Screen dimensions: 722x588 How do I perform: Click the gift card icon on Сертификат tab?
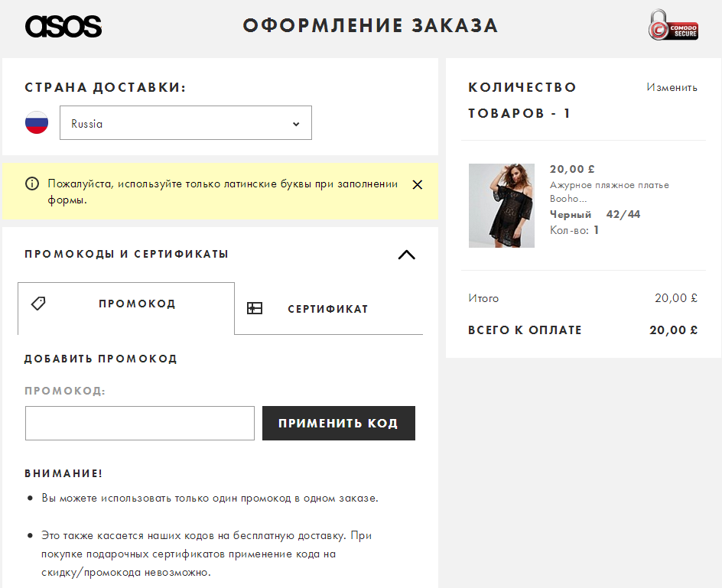point(255,308)
